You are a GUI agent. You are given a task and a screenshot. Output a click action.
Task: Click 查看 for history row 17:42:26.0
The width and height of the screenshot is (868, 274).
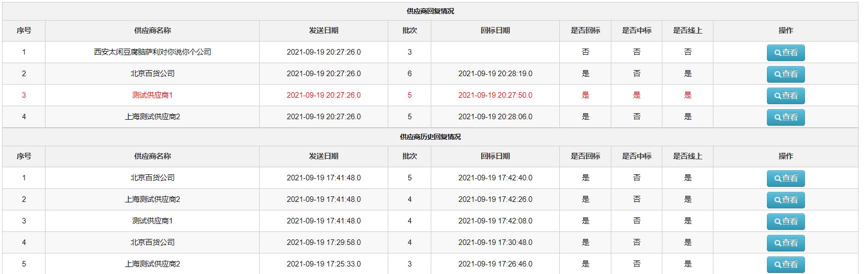click(785, 200)
